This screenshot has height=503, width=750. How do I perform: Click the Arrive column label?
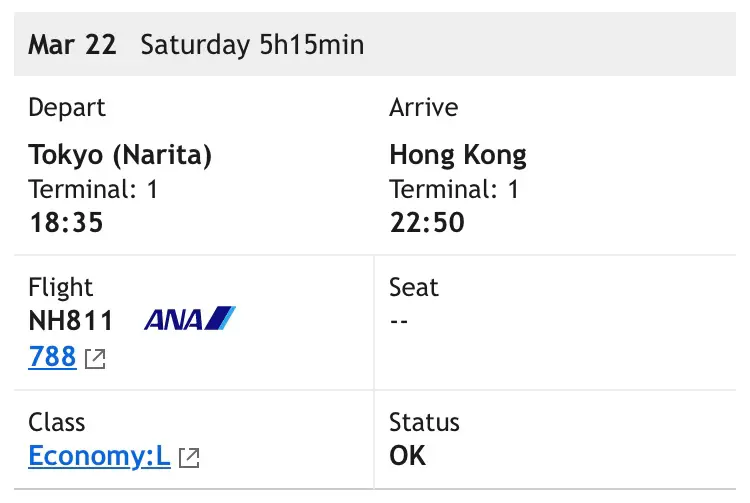[424, 107]
